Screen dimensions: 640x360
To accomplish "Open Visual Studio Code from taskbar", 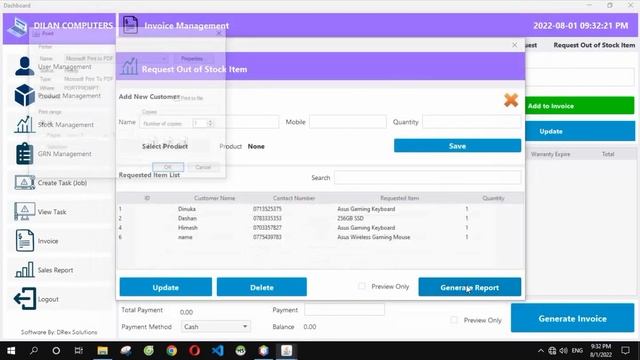I will click(x=218, y=351).
